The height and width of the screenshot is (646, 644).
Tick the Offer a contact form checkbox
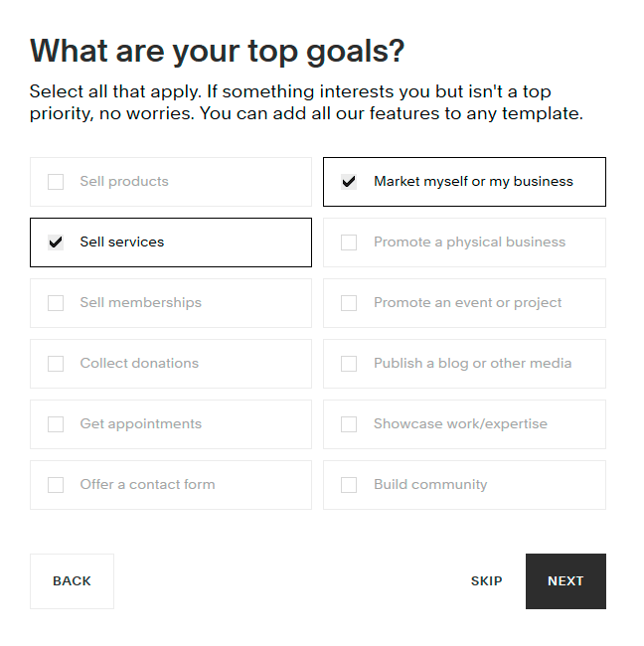(56, 485)
